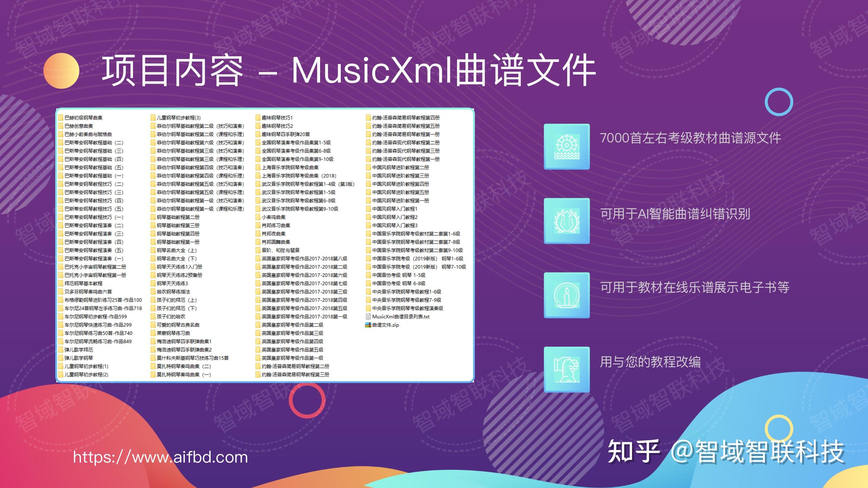Viewport: 868px width, 488px height.
Task: Click the folder icon of 中国音协考级 钢琴 1-5级
Action: coord(368,275)
